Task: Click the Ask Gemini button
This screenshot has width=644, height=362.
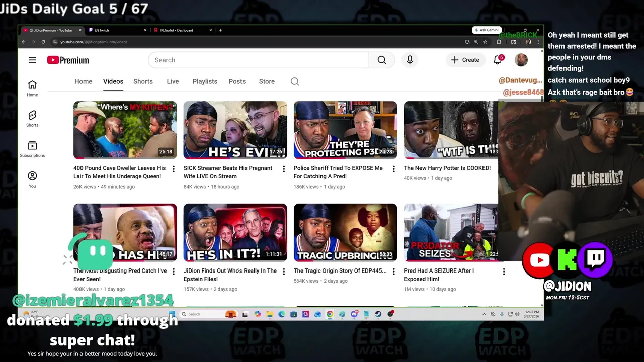Action: coord(486,30)
